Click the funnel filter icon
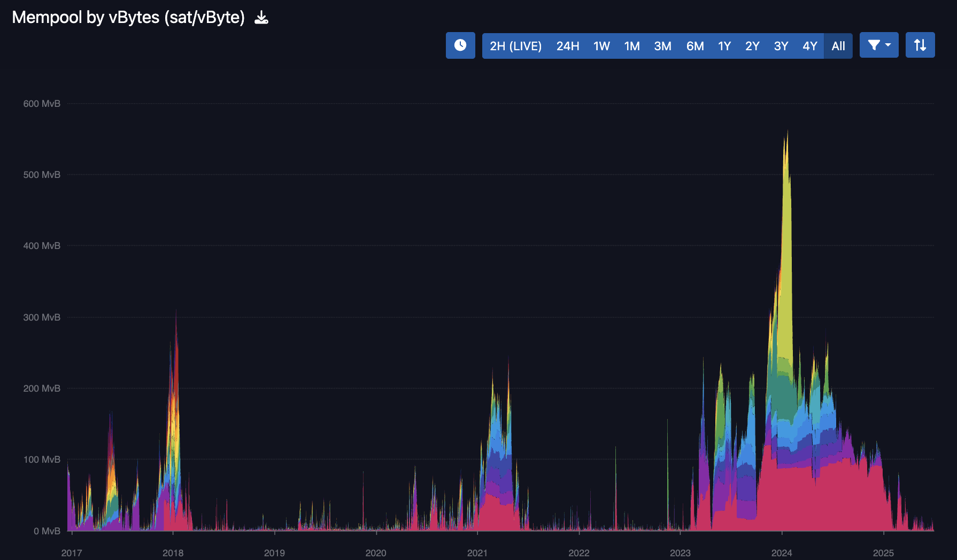The width and height of the screenshot is (957, 560). pyautogui.click(x=873, y=45)
